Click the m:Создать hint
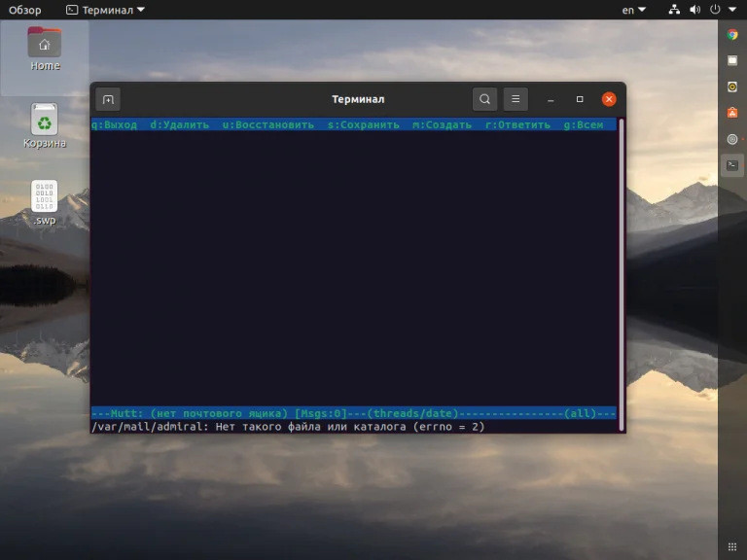The height and width of the screenshot is (560, 747). pos(443,124)
